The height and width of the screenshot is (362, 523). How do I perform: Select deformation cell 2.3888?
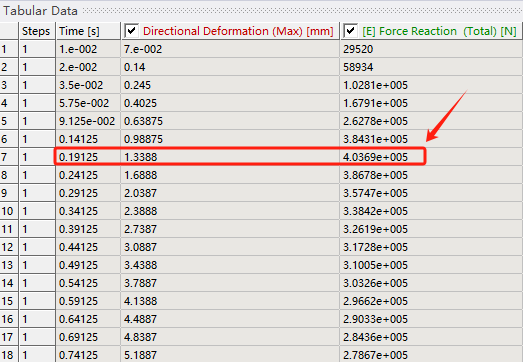tap(230, 212)
